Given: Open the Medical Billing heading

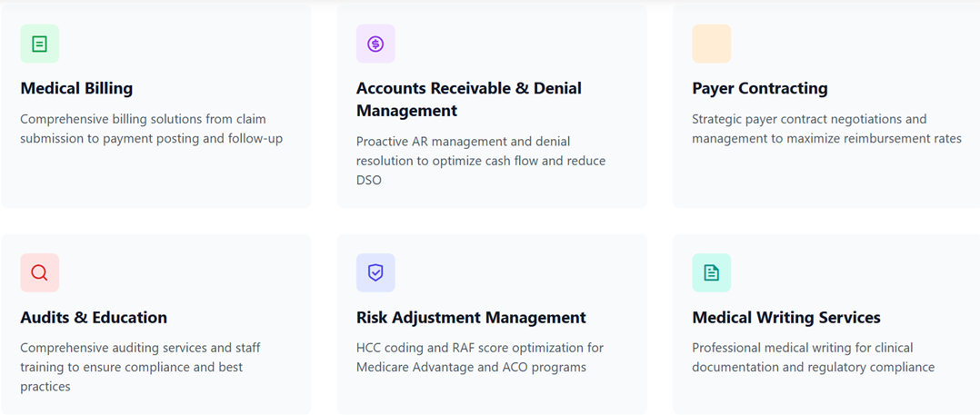Looking at the screenshot, I should pos(76,89).
